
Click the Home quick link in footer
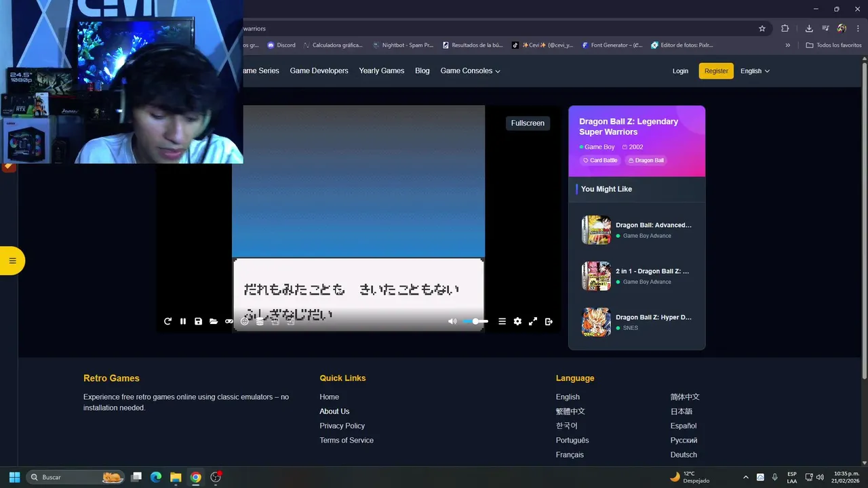coord(330,397)
